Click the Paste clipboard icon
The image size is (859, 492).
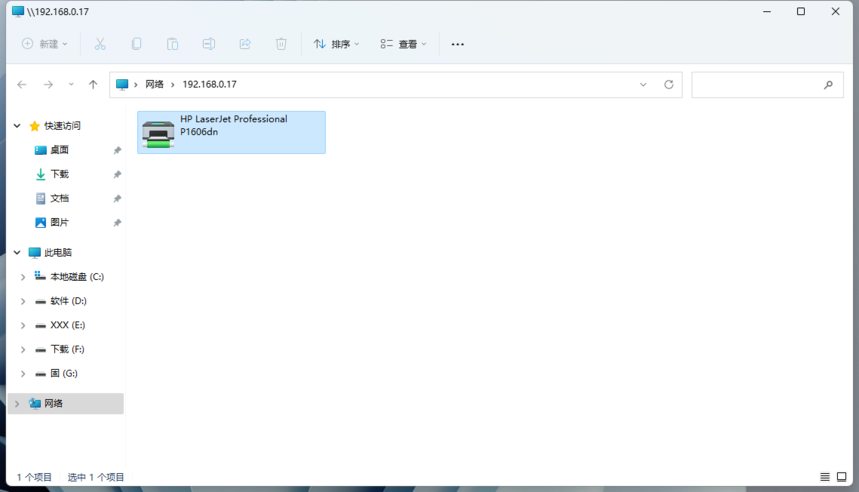[x=173, y=44]
